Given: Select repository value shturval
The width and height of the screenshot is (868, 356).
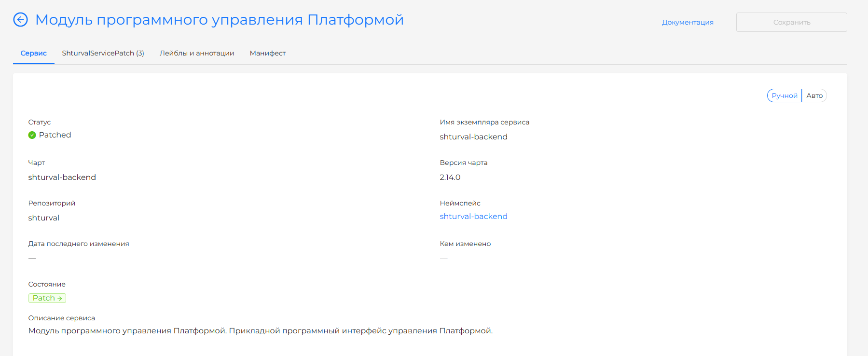Looking at the screenshot, I should [x=44, y=218].
